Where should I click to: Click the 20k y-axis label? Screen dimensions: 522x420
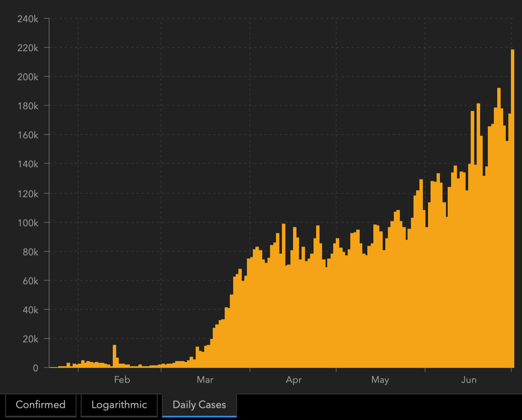[x=30, y=339]
